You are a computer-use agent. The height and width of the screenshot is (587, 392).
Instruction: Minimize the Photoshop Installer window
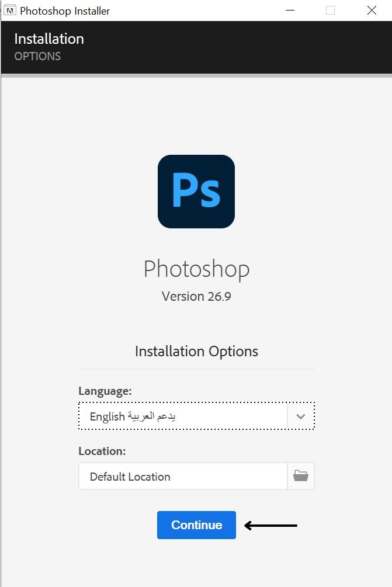pyautogui.click(x=290, y=11)
